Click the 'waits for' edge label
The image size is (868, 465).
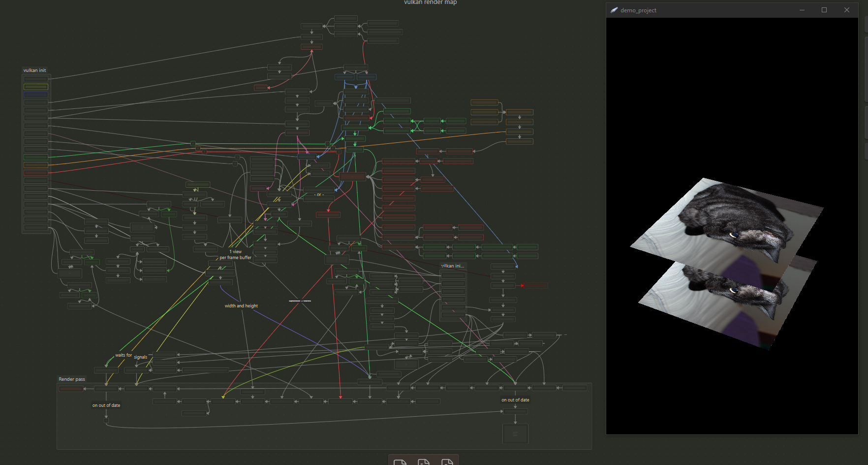click(124, 355)
